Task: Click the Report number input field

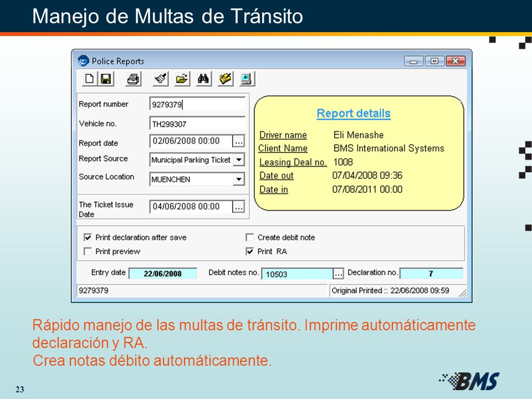Action: pos(197,104)
